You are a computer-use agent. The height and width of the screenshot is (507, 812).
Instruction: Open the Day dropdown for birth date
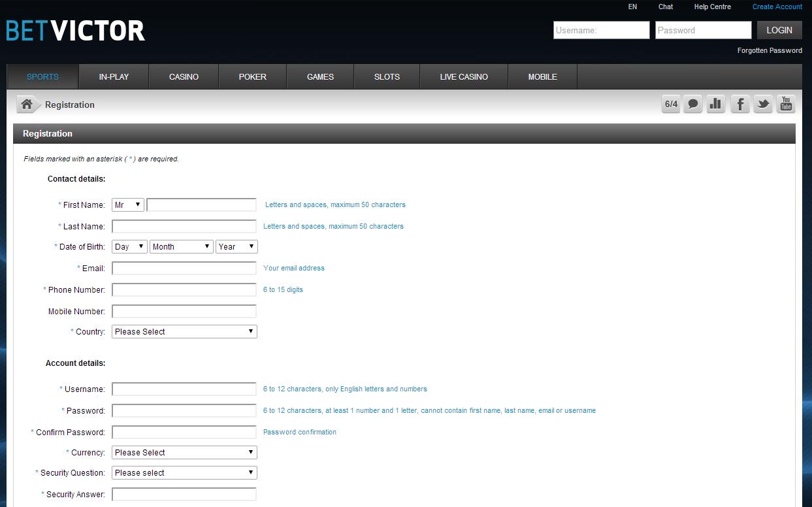click(129, 247)
